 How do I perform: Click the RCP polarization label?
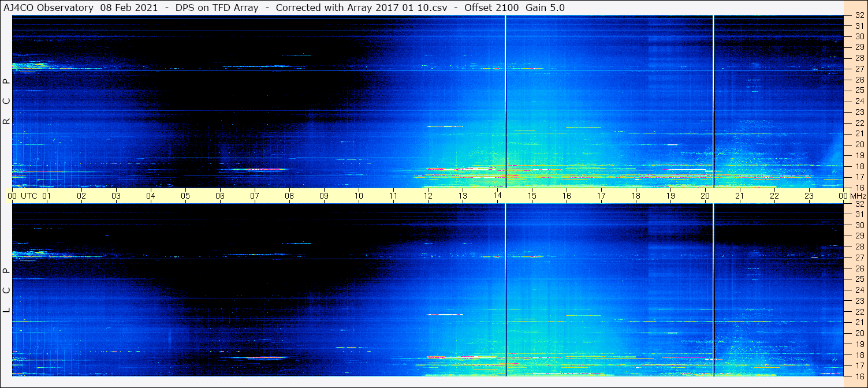tap(6, 102)
